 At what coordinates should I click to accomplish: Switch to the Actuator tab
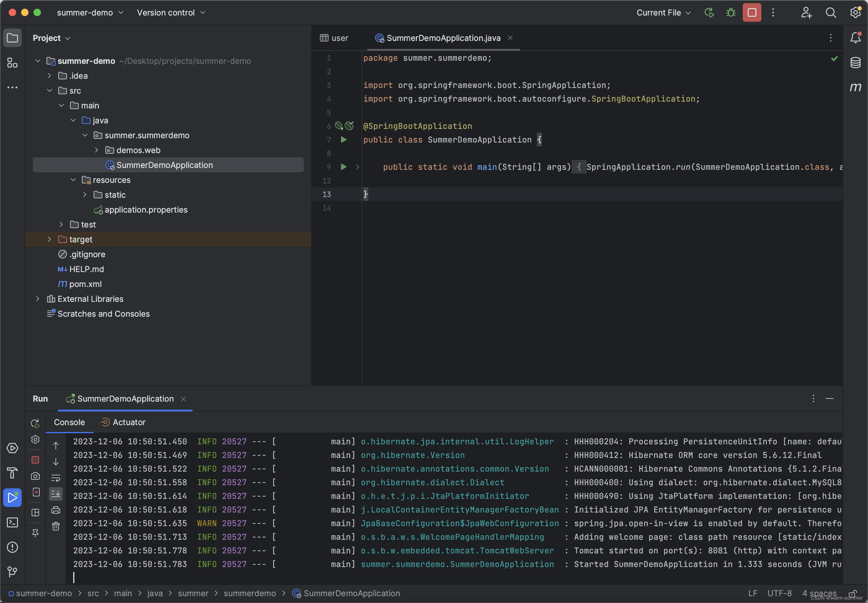123,422
